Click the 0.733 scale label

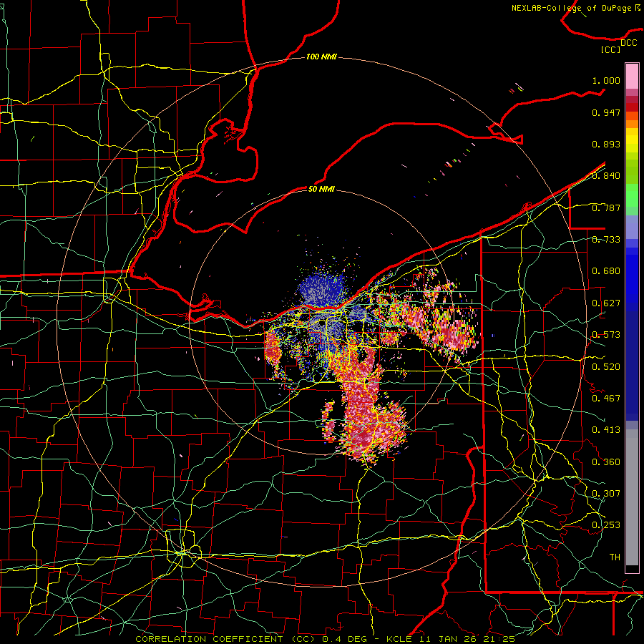coord(606,240)
